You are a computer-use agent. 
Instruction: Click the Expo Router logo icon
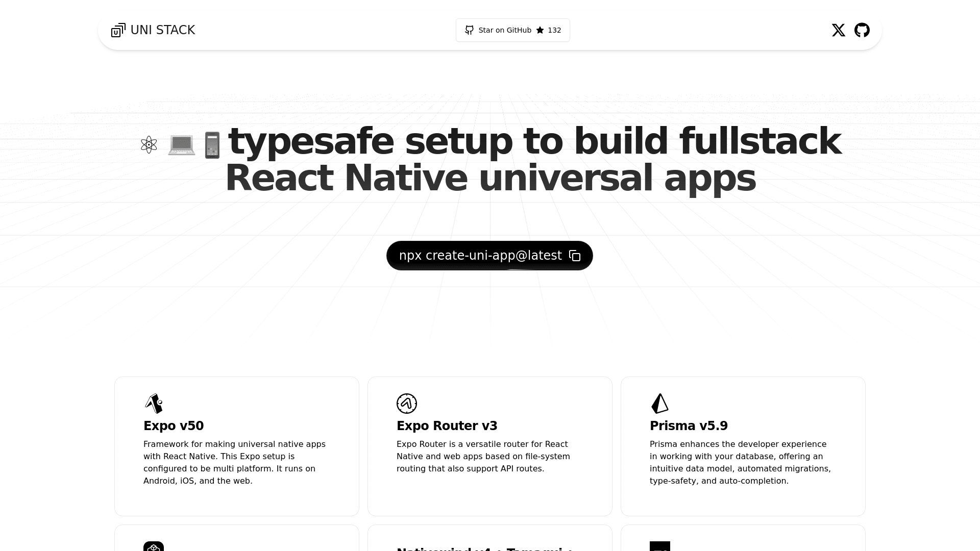coord(407,403)
